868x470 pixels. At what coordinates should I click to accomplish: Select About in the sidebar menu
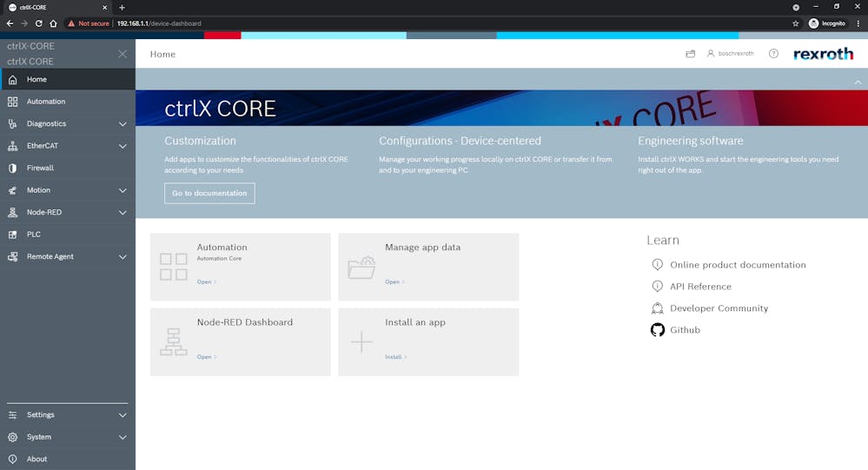[x=68, y=459]
